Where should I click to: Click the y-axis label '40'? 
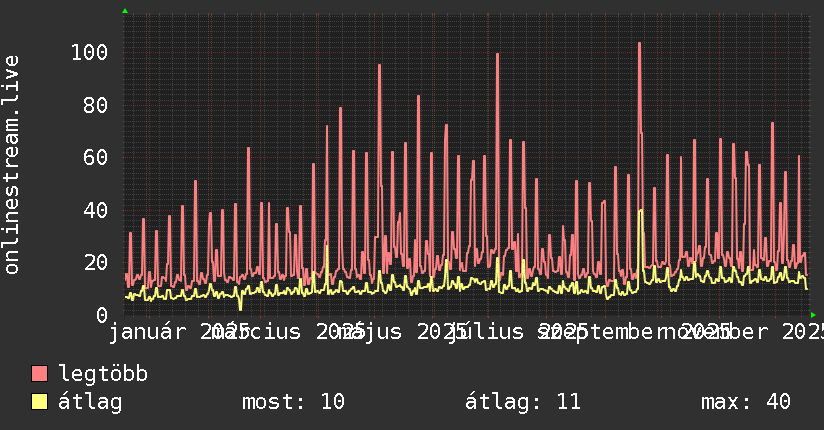pos(96,210)
